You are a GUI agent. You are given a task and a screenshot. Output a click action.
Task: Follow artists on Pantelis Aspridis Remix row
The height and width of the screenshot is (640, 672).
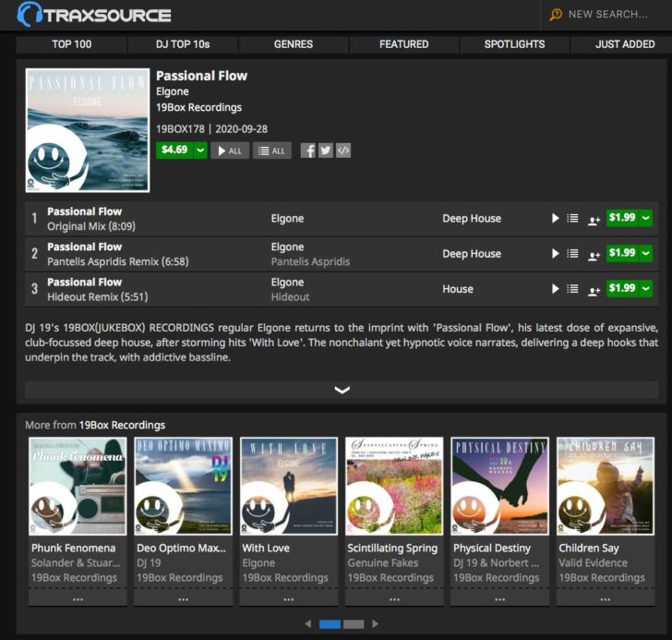click(594, 256)
